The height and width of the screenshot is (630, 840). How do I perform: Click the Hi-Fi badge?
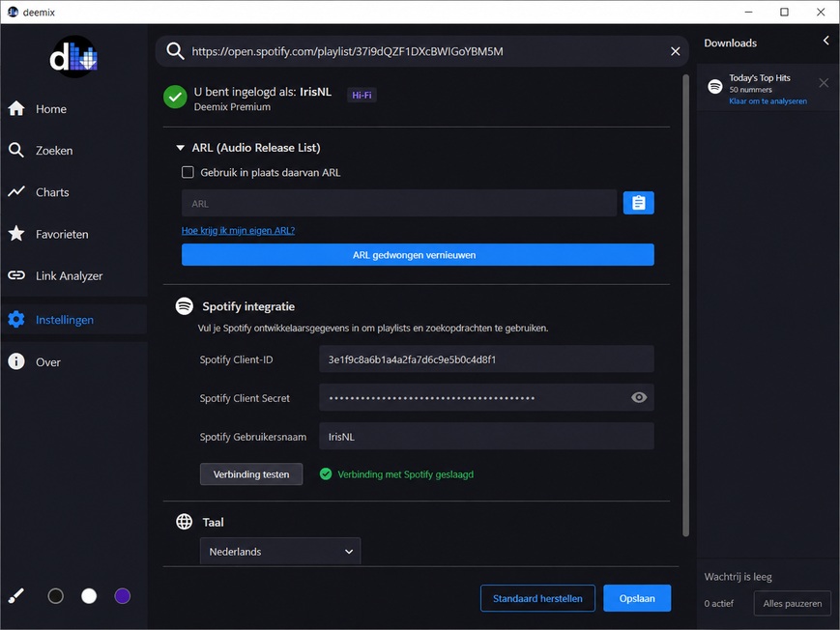click(362, 95)
